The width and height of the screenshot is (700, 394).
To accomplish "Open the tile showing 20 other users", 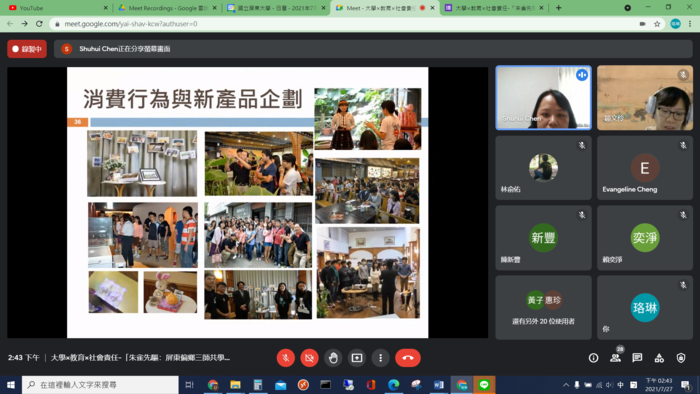I will click(x=543, y=307).
